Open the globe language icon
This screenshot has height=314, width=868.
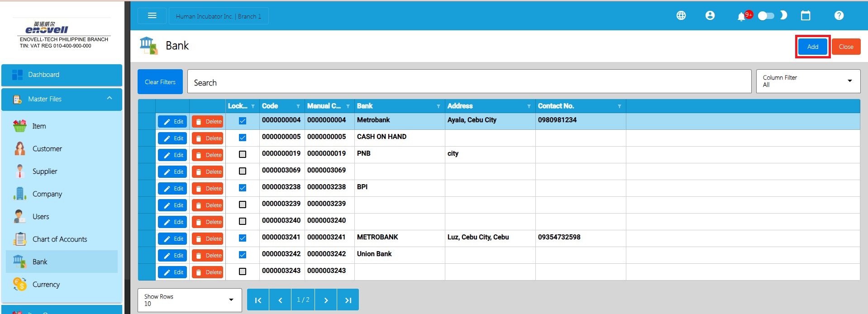click(681, 16)
